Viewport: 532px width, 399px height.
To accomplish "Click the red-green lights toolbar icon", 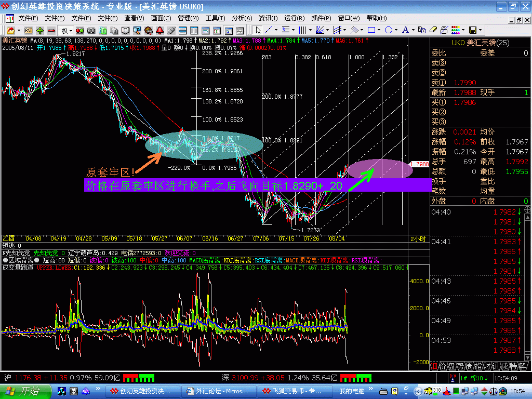I will pyautogui.click(x=79, y=31).
